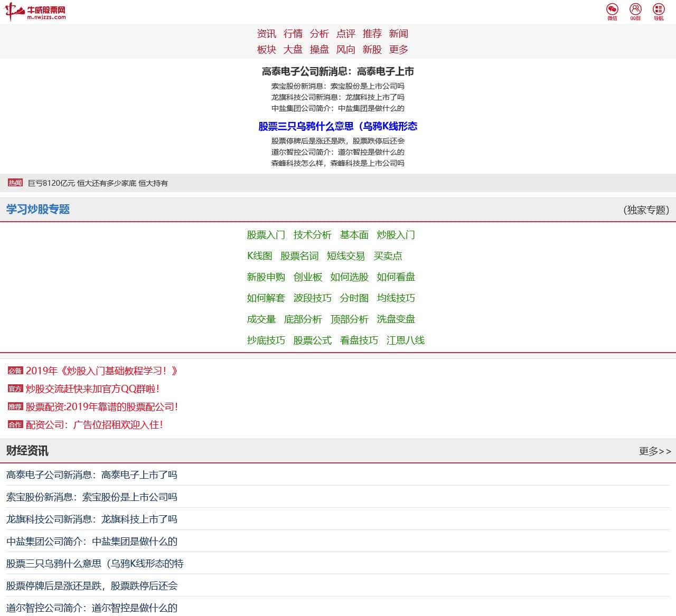Open 成交量 topic
Screen dimensions: 676x616
point(261,319)
